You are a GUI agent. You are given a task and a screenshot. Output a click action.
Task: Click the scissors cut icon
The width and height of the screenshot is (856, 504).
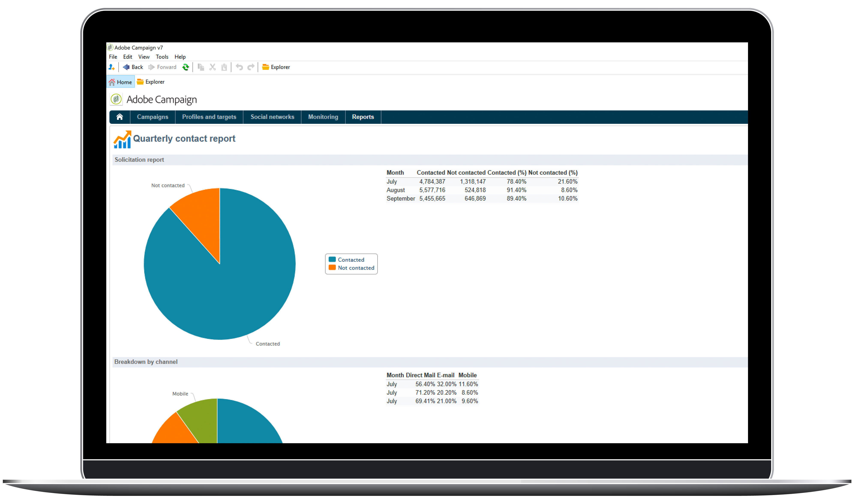(x=213, y=67)
